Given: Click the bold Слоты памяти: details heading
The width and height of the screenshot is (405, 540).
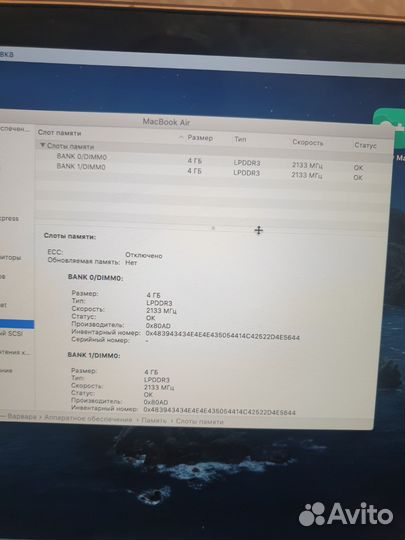Looking at the screenshot, I should pyautogui.click(x=70, y=237).
